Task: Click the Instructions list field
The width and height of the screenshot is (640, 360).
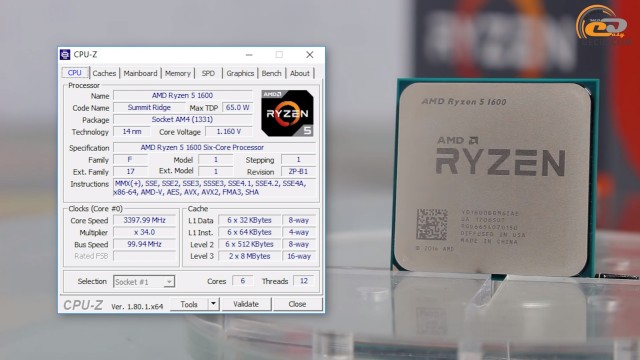Action: 214,188
